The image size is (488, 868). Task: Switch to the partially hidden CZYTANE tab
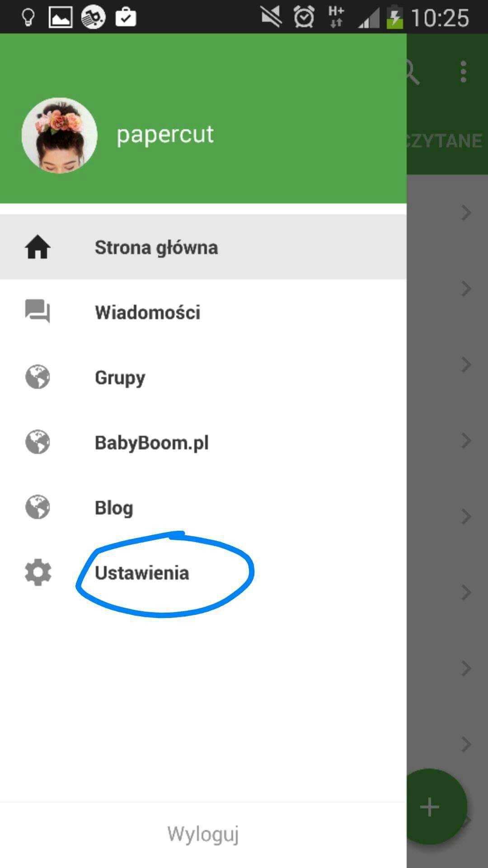click(445, 141)
